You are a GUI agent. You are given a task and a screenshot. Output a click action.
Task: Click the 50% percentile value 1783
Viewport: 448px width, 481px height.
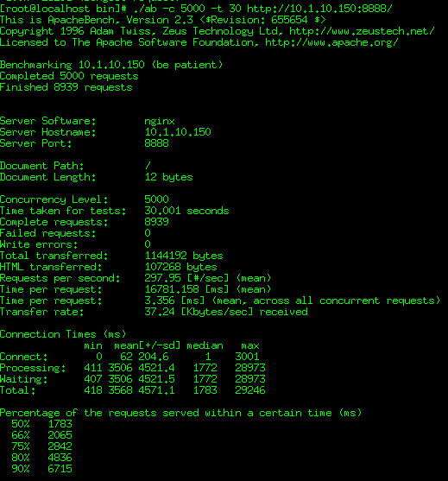tap(60, 424)
